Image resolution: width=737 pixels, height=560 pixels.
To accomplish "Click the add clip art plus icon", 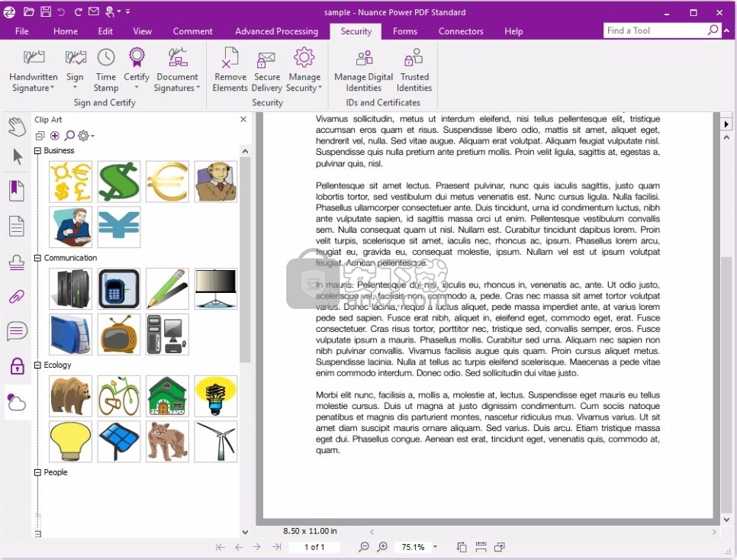I will (54, 135).
